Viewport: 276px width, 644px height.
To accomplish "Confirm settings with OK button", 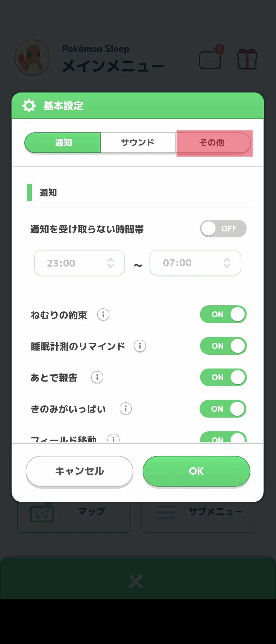I will [x=196, y=471].
